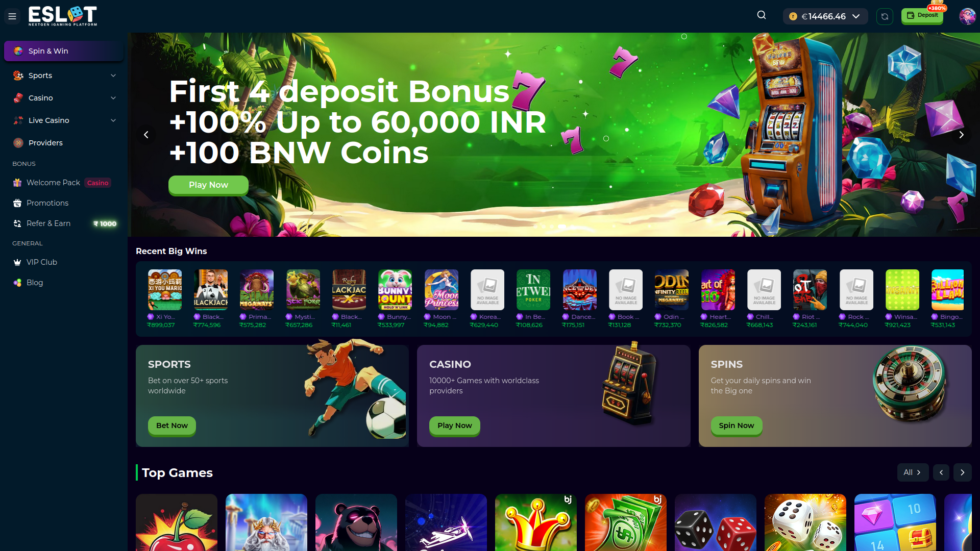Open VIP Club crown icon
The image size is (980, 551).
click(17, 262)
